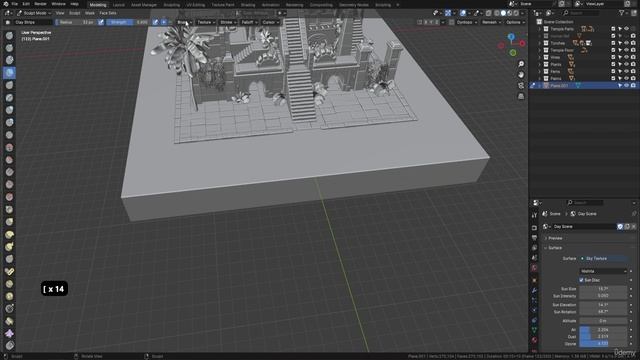This screenshot has height=360, width=640.
Task: Click the fake user shield for Sky Scene
Action: point(620,227)
